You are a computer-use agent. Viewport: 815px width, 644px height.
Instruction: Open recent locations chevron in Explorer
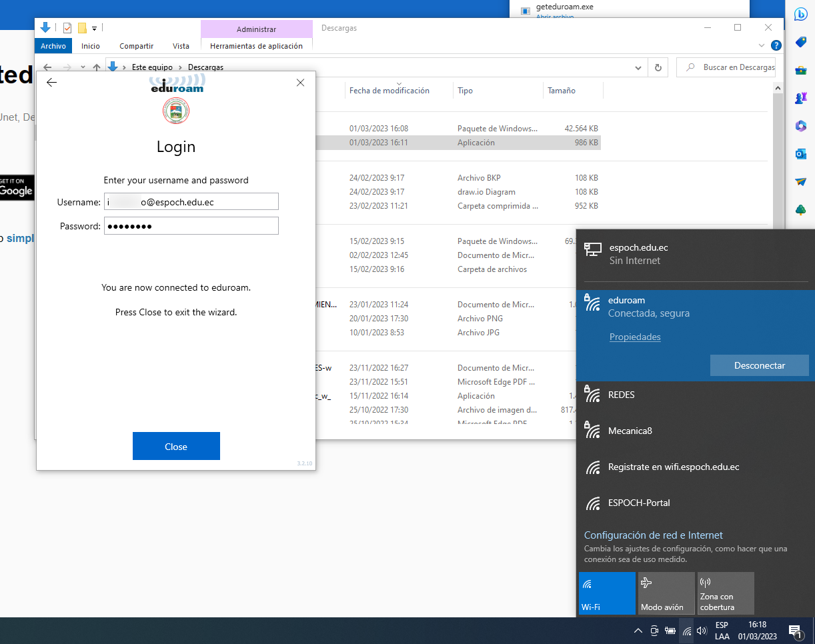click(x=83, y=67)
